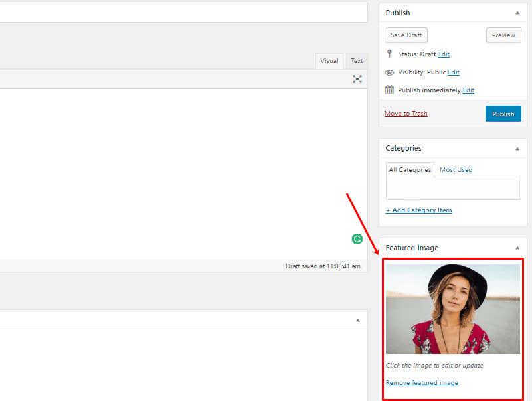Click the publish calendar icon
Screen dimensions: 532x401
click(x=389, y=90)
